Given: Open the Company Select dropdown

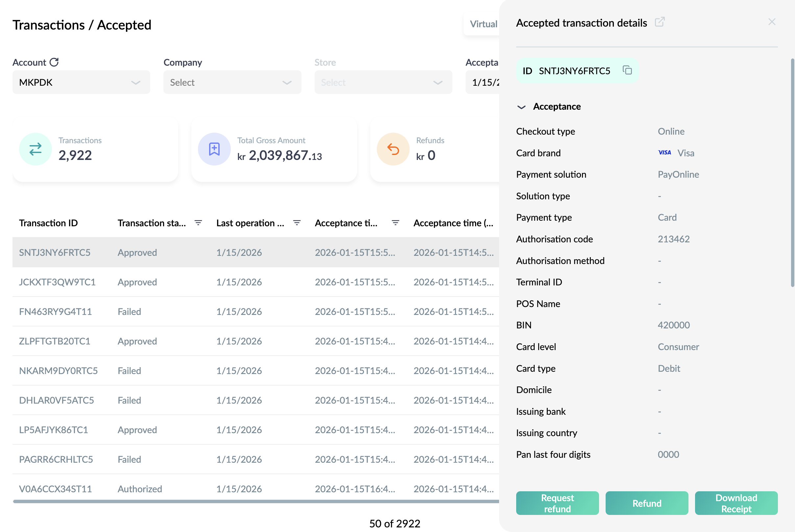Looking at the screenshot, I should click(x=232, y=82).
